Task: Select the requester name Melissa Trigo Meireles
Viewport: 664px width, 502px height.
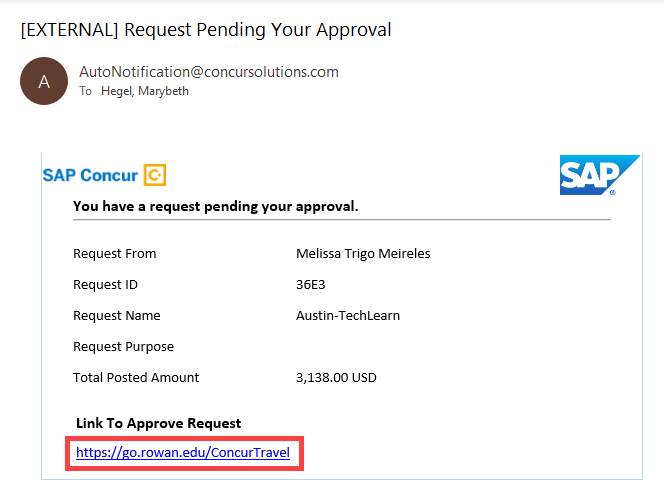Action: click(363, 253)
